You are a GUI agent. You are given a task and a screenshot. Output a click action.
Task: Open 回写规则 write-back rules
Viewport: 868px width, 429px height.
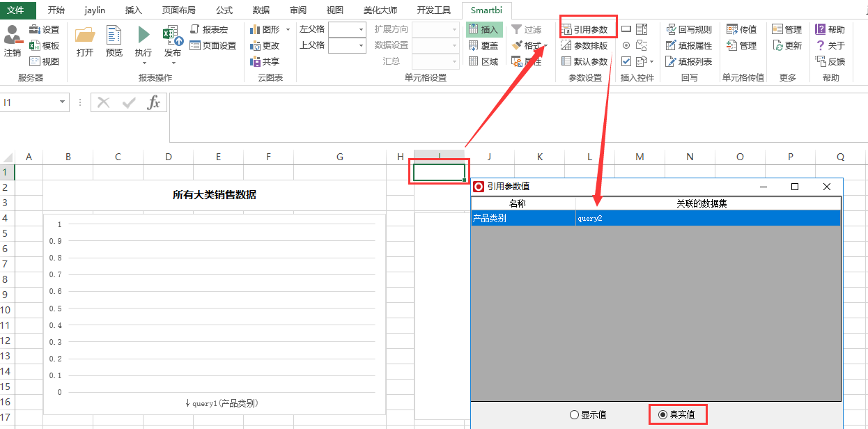[689, 30]
